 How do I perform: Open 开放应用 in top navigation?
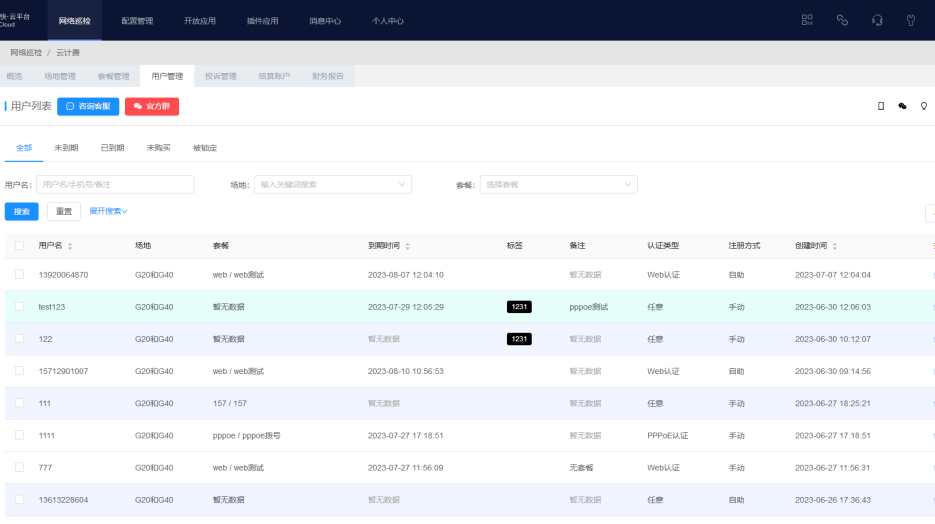pyautogui.click(x=200, y=21)
